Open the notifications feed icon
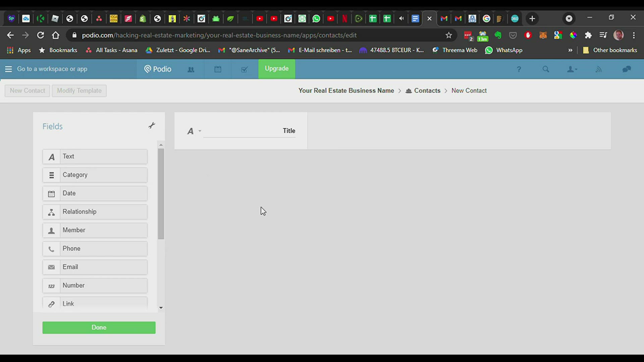This screenshot has height=362, width=644. (599, 69)
